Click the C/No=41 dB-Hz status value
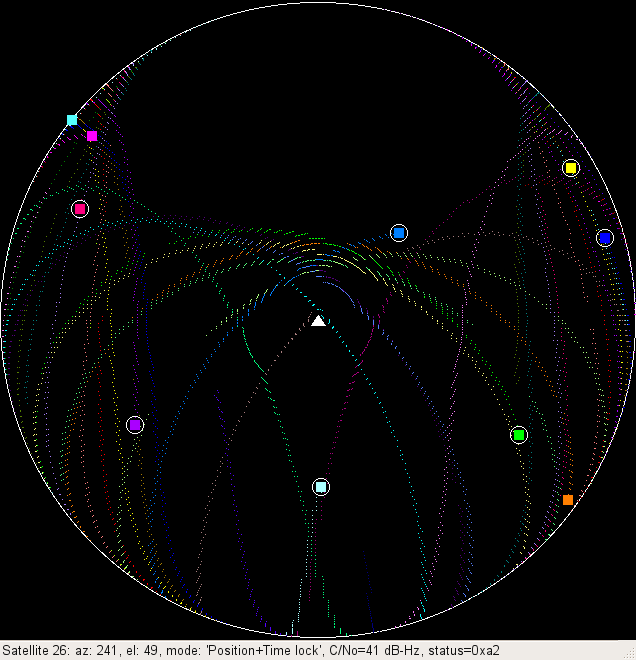 376,650
